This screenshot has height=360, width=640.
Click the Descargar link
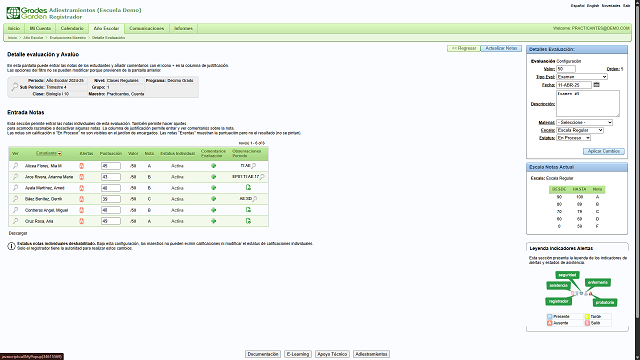coord(18,233)
